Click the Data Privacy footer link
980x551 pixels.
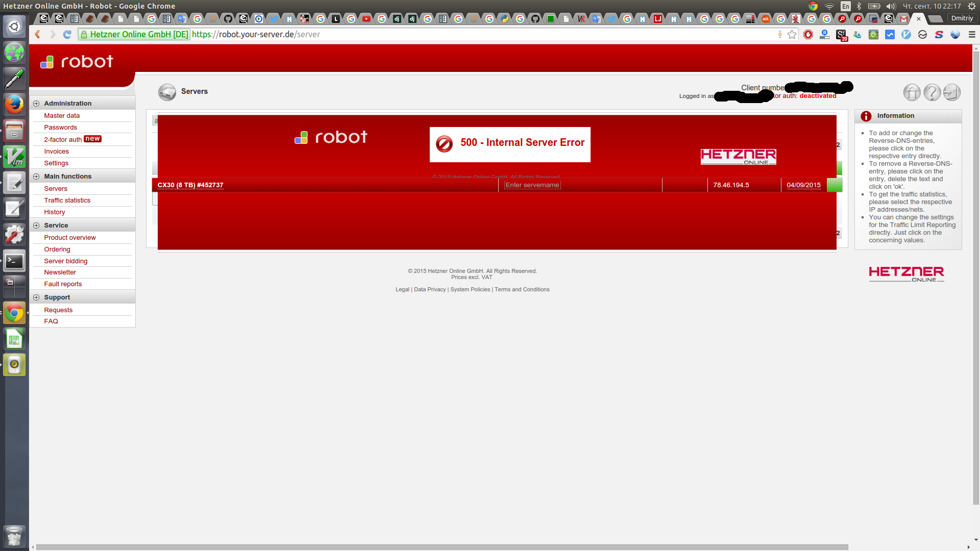click(429, 290)
